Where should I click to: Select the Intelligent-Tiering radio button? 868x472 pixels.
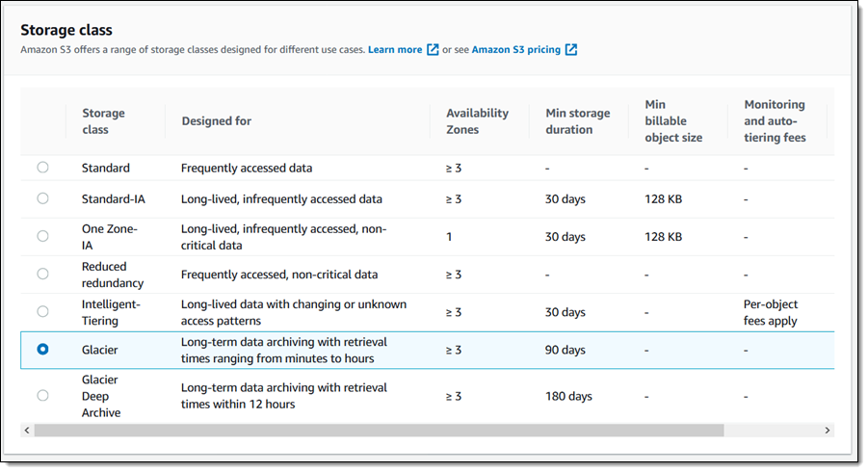coord(42,311)
